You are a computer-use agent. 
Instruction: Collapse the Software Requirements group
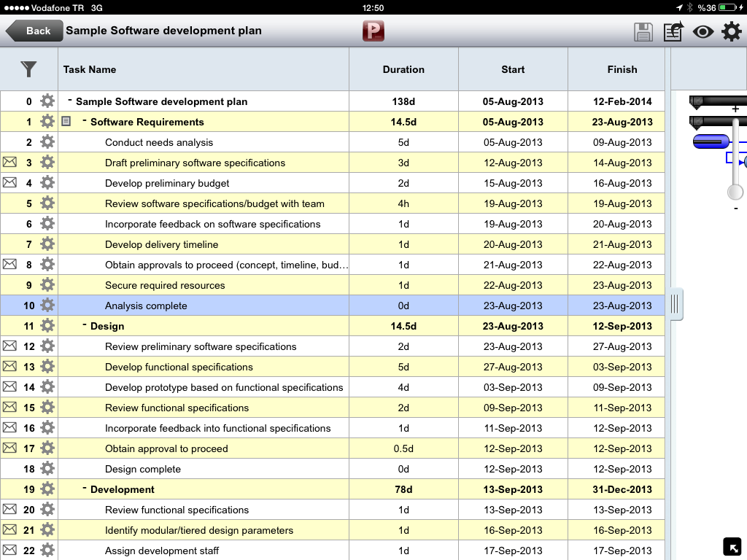point(85,121)
